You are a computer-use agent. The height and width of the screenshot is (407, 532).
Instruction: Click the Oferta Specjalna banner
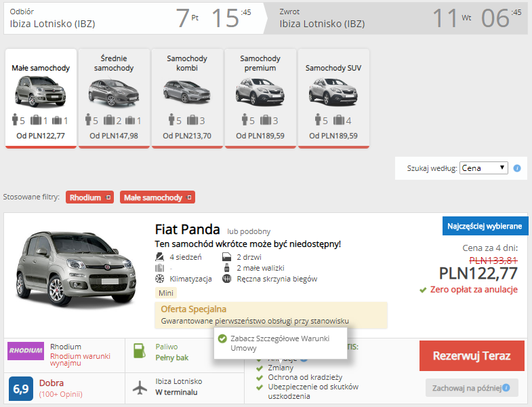click(x=271, y=315)
